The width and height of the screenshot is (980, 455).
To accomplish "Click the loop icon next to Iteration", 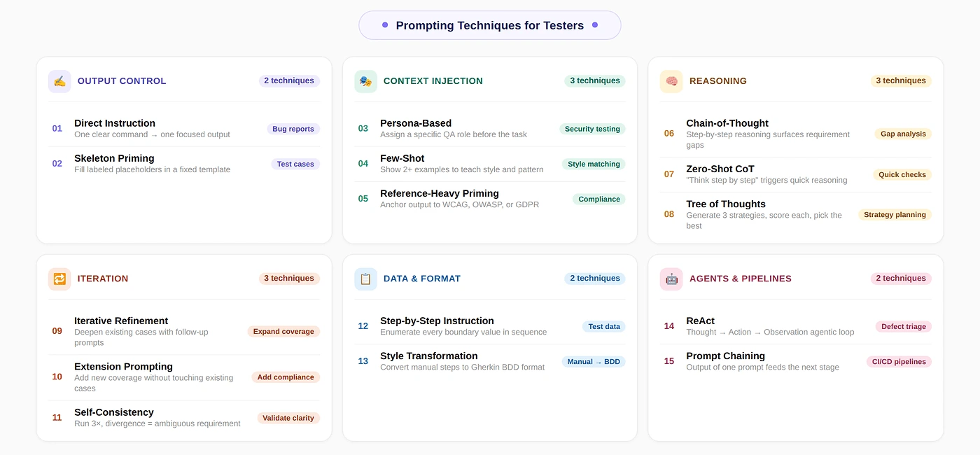I will 59,278.
